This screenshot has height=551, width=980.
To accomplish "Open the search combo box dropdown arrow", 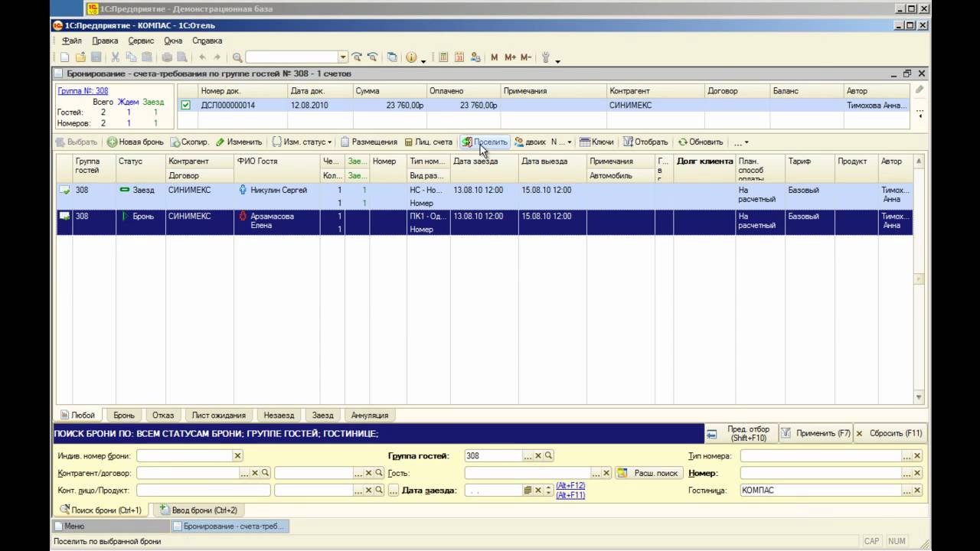I will [343, 57].
